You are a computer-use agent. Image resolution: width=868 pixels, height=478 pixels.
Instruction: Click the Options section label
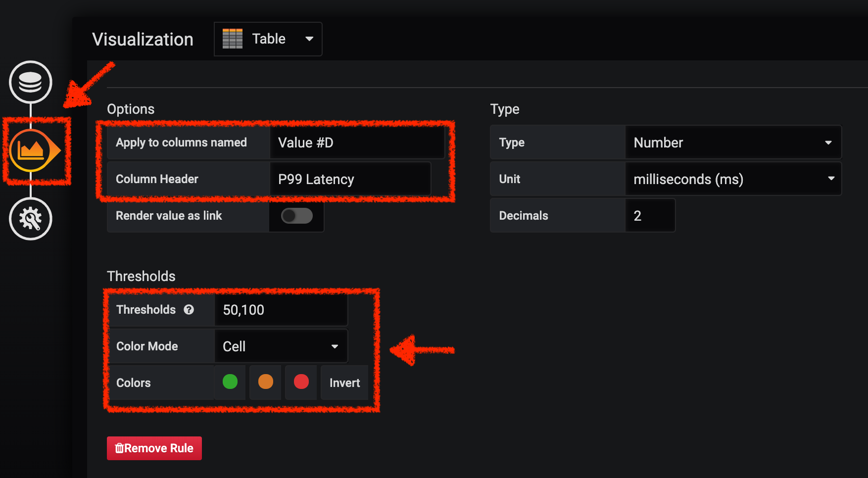tap(131, 109)
